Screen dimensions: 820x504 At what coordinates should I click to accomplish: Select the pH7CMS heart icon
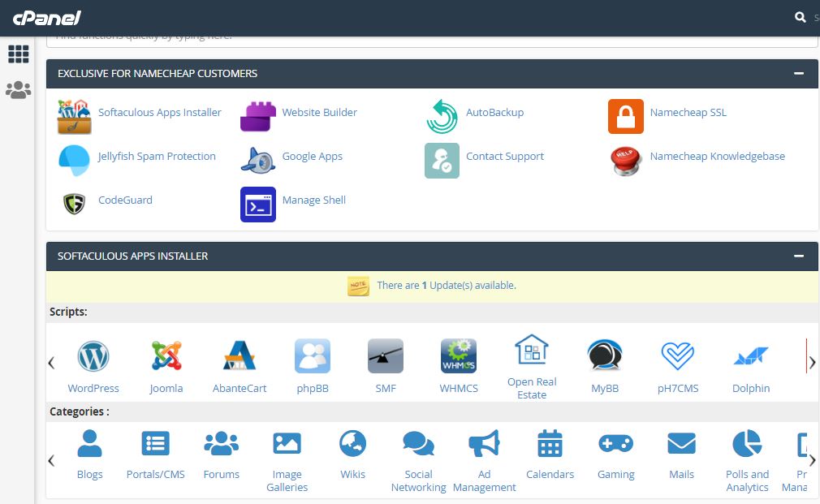(678, 355)
